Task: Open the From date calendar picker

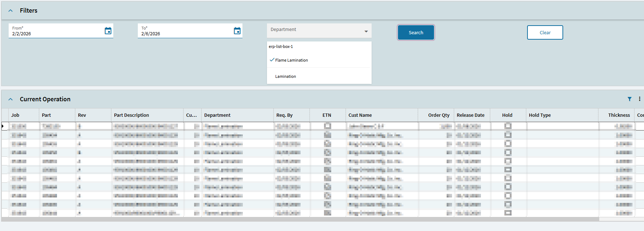Action: pos(108,31)
